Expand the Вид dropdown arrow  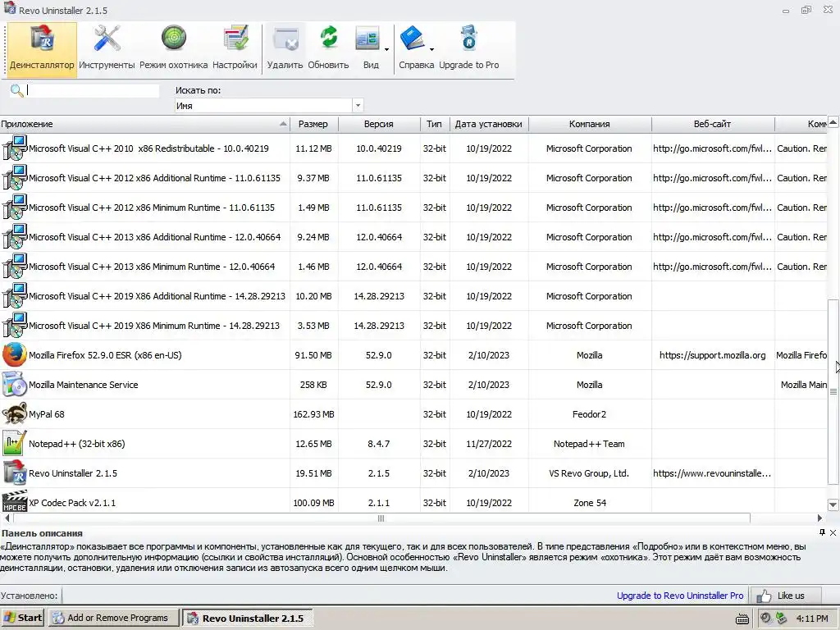386,50
